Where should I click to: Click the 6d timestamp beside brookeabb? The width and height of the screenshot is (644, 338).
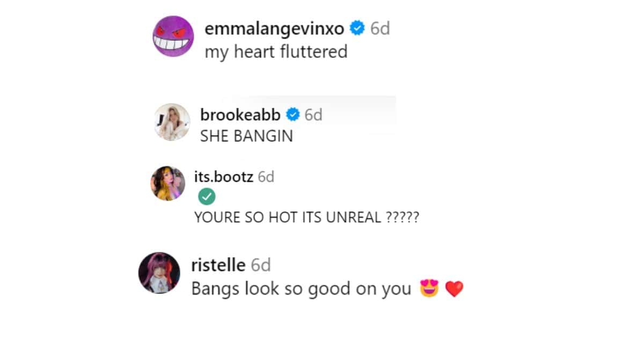(x=313, y=114)
